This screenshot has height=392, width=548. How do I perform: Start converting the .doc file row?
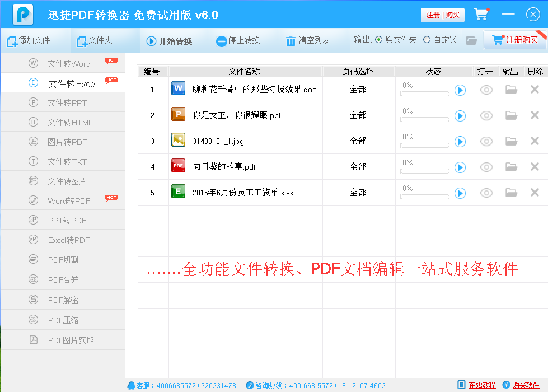(460, 90)
